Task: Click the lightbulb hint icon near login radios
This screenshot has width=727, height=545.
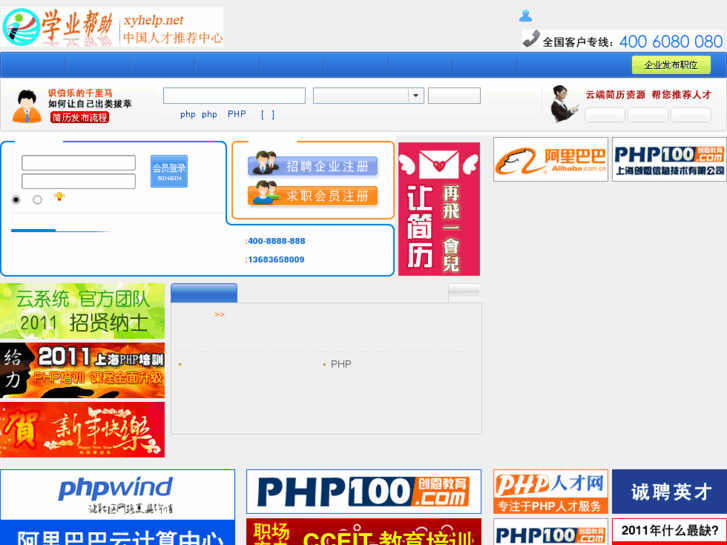Action: (59, 197)
